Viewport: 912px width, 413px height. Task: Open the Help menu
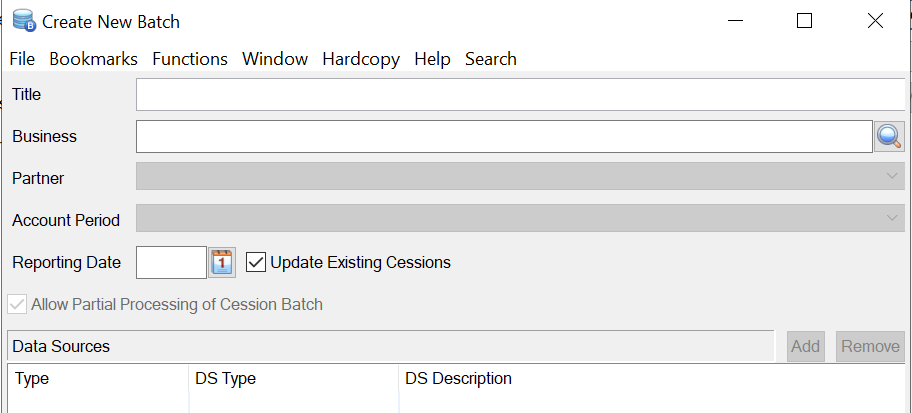pyautogui.click(x=432, y=59)
